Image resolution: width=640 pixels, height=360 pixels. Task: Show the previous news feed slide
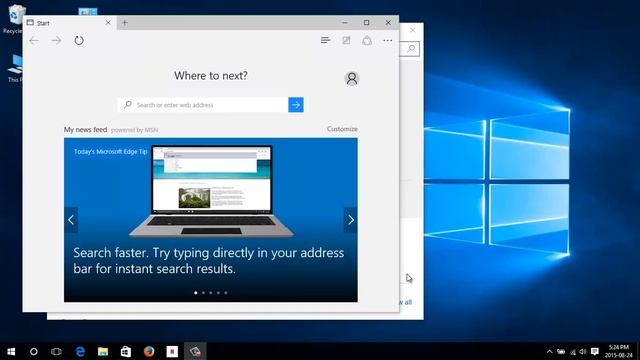click(x=71, y=220)
